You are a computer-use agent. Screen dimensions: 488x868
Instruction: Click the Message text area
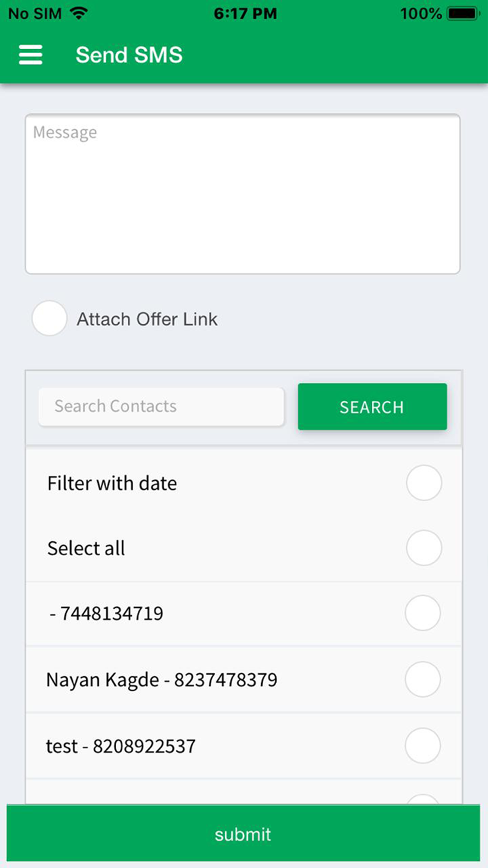point(243,194)
